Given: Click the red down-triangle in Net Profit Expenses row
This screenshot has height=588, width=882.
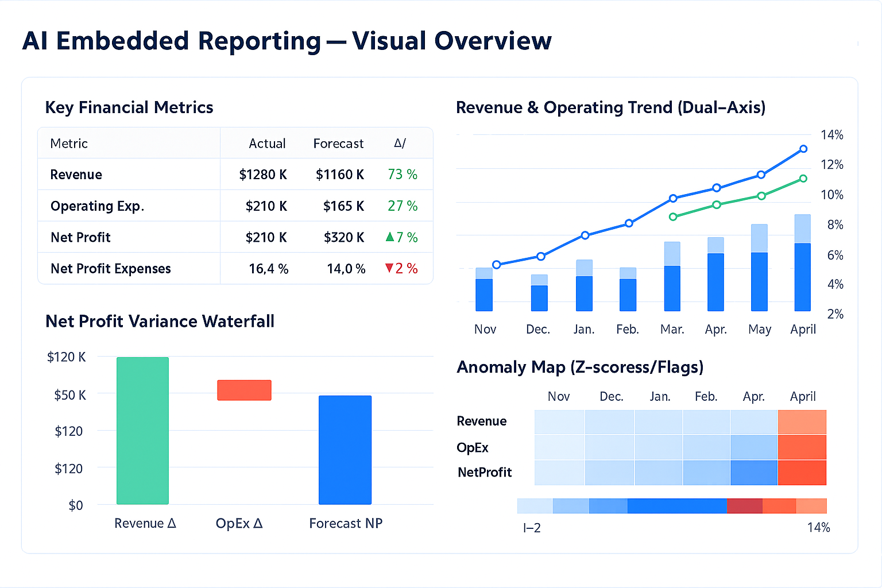Looking at the screenshot, I should tap(389, 268).
